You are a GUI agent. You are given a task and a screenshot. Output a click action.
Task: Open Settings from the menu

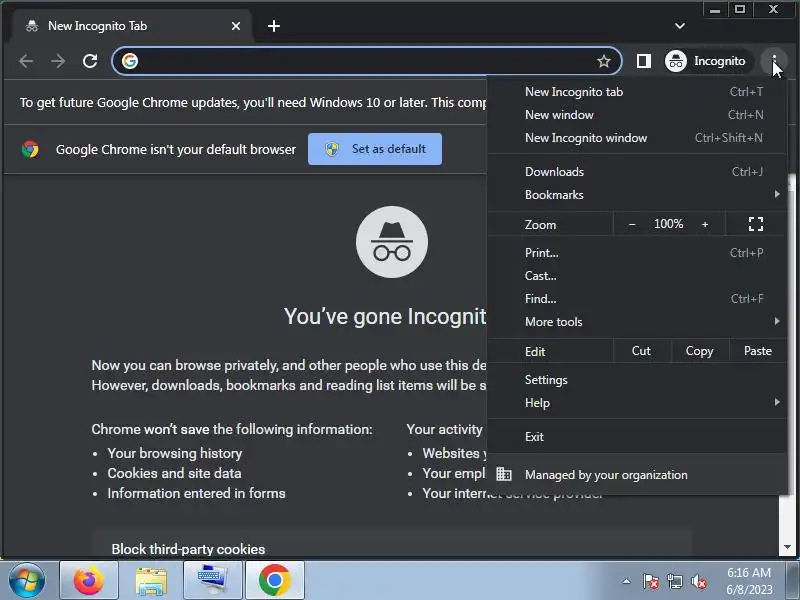click(637, 380)
